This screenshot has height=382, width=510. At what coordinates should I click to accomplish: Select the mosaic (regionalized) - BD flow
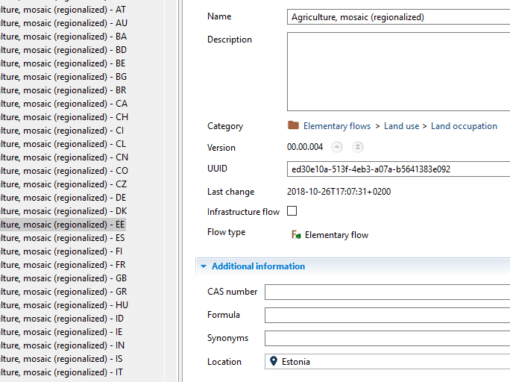click(x=63, y=50)
